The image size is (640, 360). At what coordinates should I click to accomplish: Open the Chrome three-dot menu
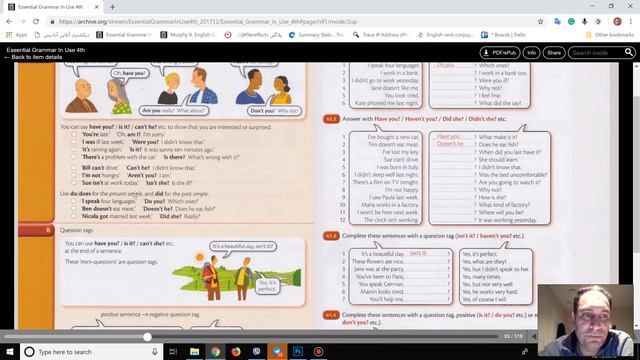631,22
